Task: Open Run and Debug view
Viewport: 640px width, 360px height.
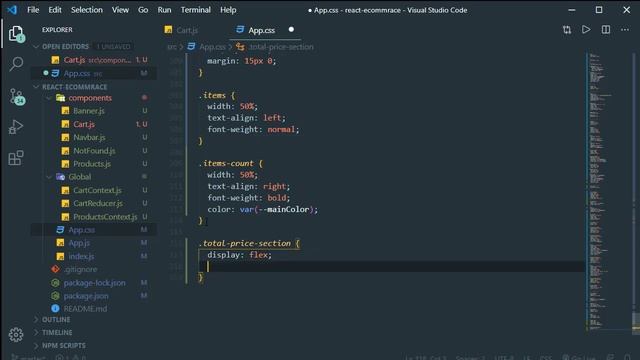Action: tap(16, 127)
